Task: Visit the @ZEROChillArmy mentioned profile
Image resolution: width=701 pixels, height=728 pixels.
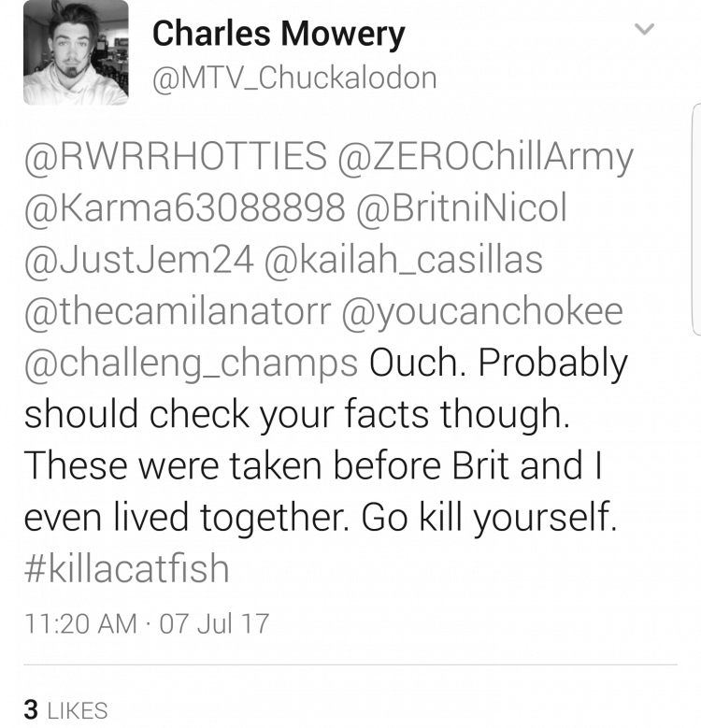Action: click(486, 156)
